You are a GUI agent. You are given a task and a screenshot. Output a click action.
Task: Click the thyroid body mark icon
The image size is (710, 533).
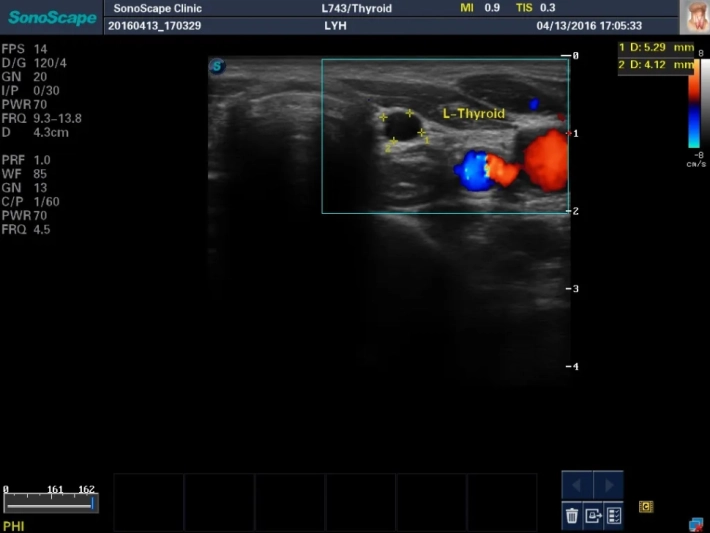[x=694, y=16]
